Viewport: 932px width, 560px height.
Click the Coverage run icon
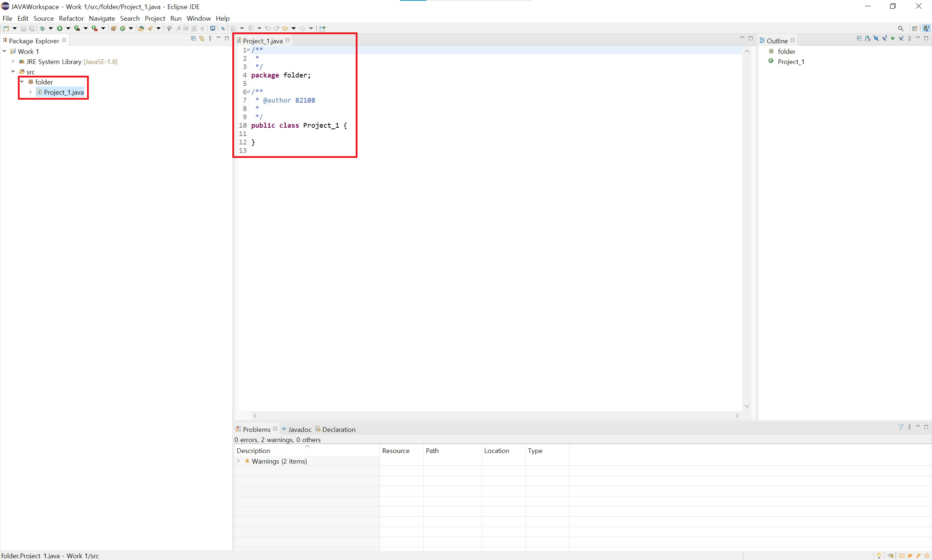click(x=77, y=28)
